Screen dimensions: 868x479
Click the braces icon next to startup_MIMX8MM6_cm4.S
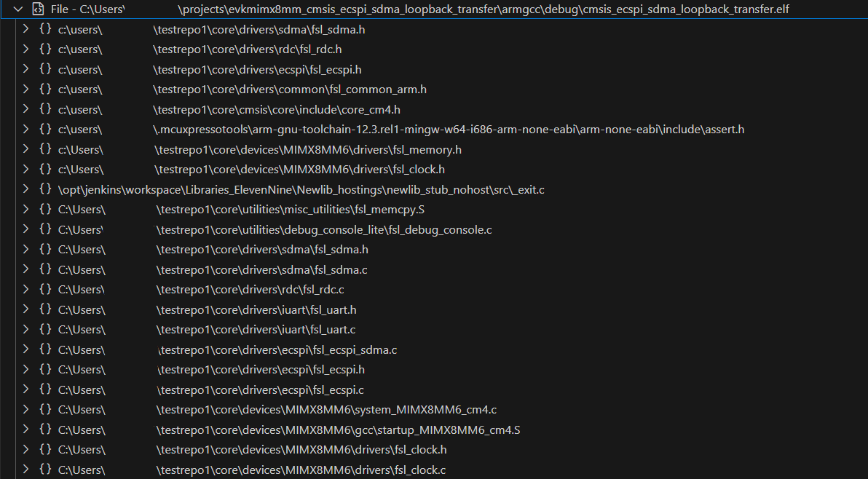pos(45,429)
